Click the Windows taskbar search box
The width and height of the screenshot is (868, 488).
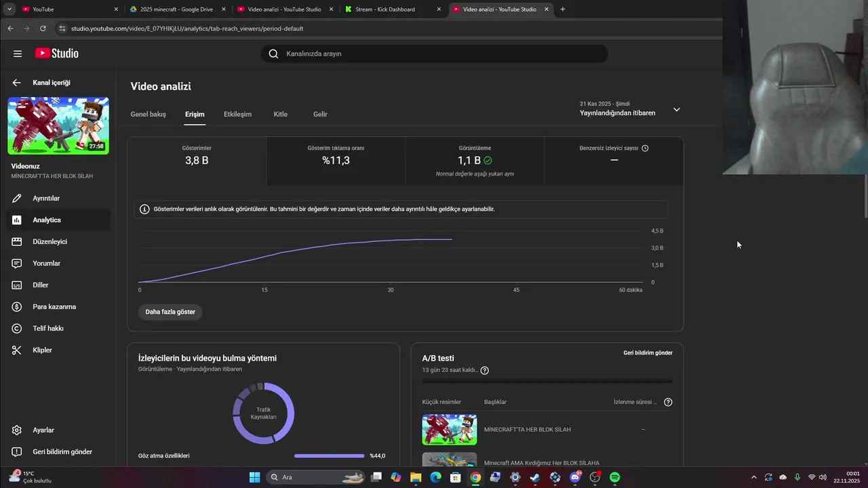(319, 477)
